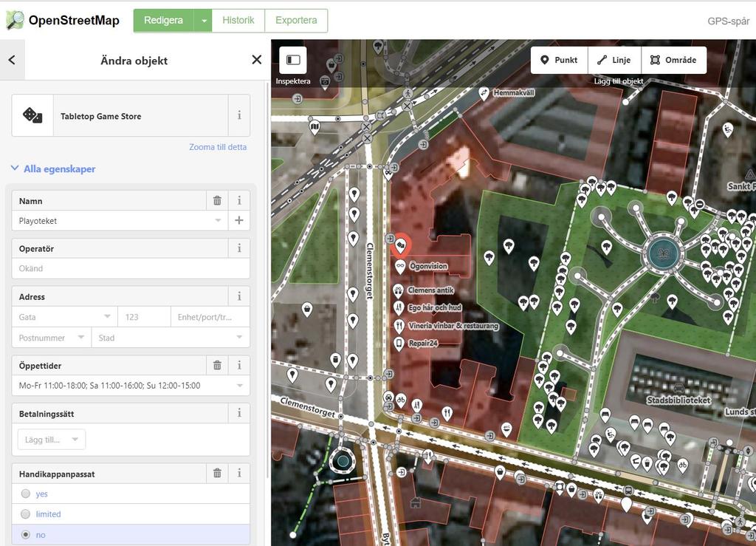Image resolution: width=756 pixels, height=546 pixels.
Task: Show info for the Öppettider field
Action: [239, 365]
